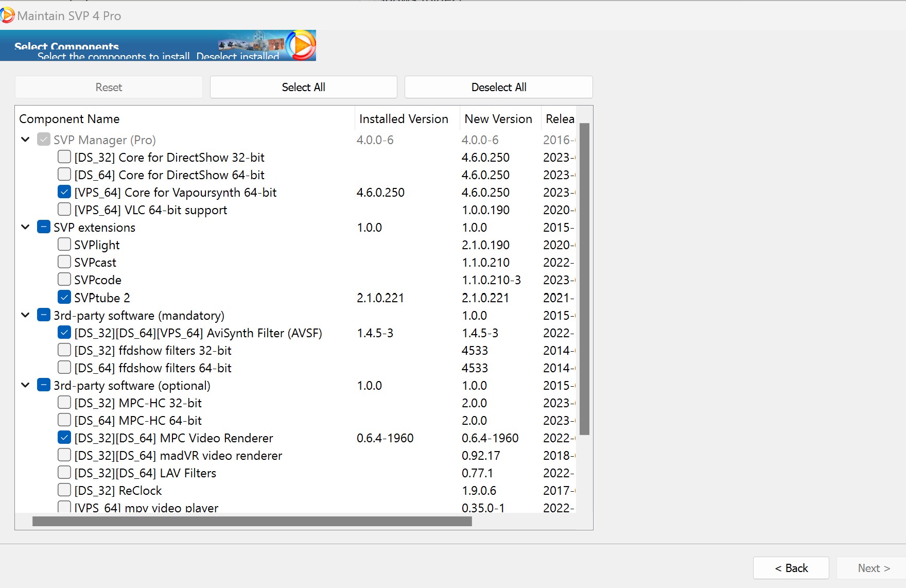Image resolution: width=906 pixels, height=588 pixels.
Task: Check madVR video renderer component
Action: point(64,455)
